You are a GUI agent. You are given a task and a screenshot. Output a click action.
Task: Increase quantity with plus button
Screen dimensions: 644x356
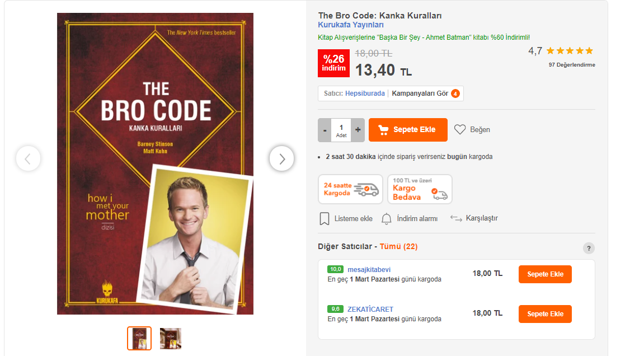point(358,130)
